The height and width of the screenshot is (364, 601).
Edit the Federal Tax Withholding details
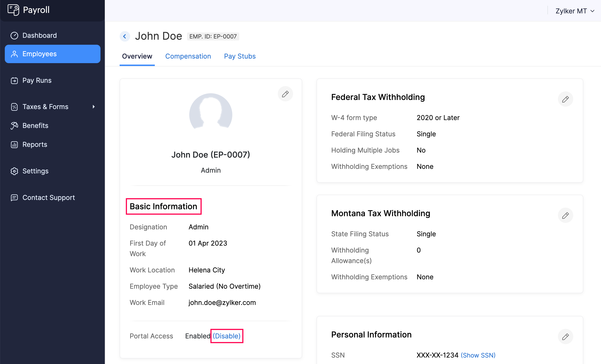click(x=566, y=99)
